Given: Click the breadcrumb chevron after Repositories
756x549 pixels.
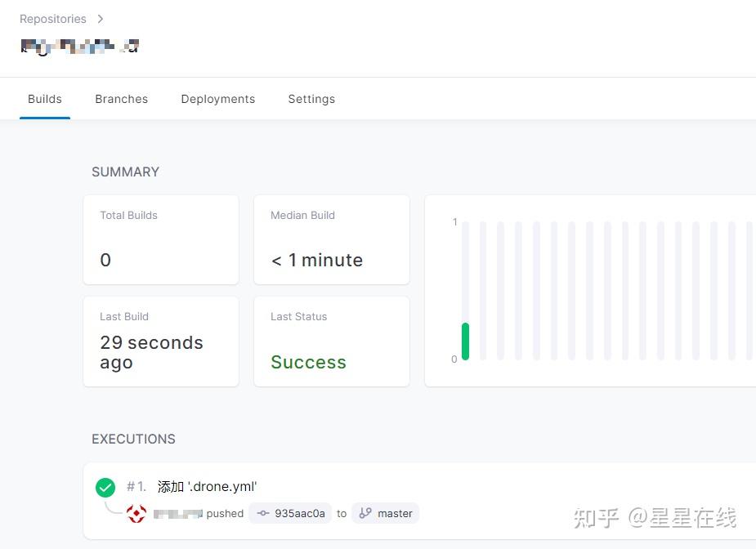Looking at the screenshot, I should tap(101, 19).
